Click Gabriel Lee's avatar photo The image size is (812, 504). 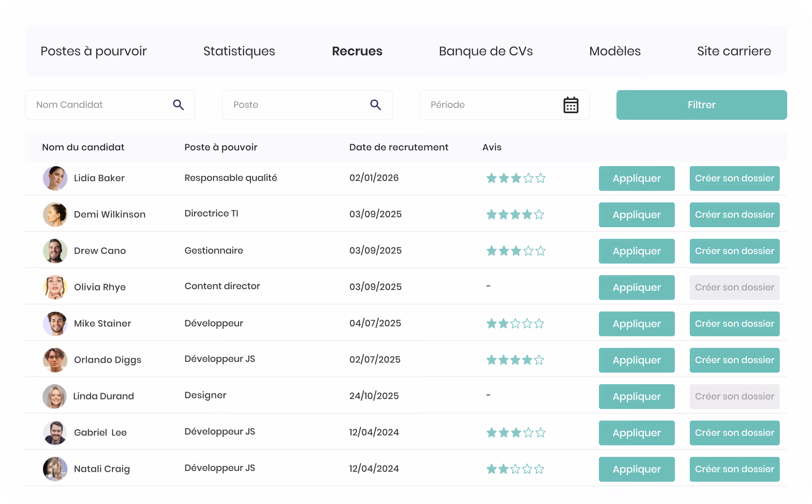click(x=55, y=433)
